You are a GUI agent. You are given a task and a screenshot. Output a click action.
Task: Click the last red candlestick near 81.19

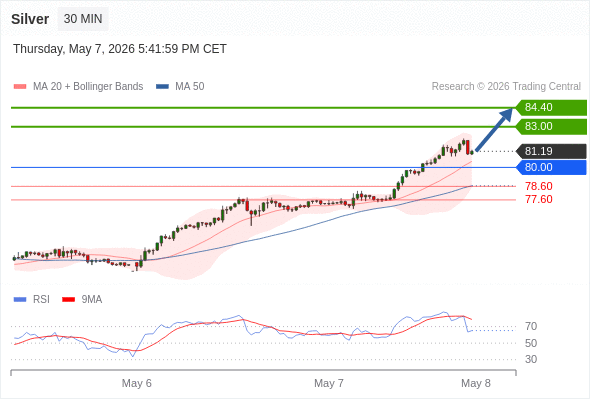tap(468, 147)
